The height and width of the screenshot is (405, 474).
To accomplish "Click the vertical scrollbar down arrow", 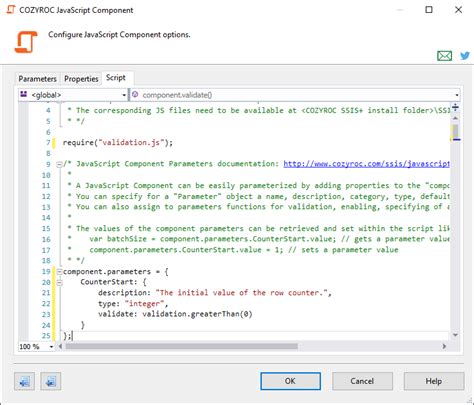I will pyautogui.click(x=455, y=335).
